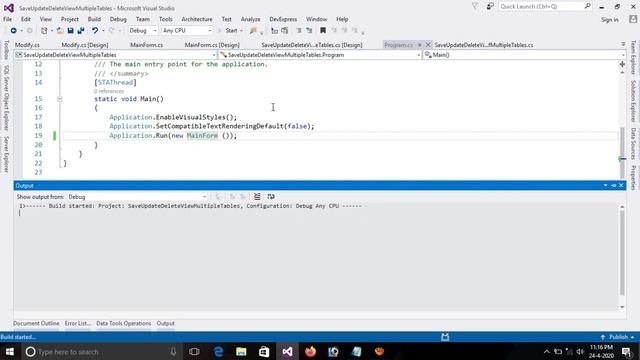640x360 pixels.
Task: Click the Quick Launch search field
Action: coord(541,7)
